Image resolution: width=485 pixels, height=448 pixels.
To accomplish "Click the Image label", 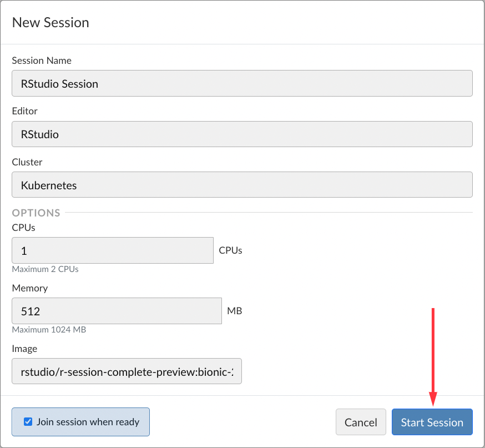I will 24,349.
